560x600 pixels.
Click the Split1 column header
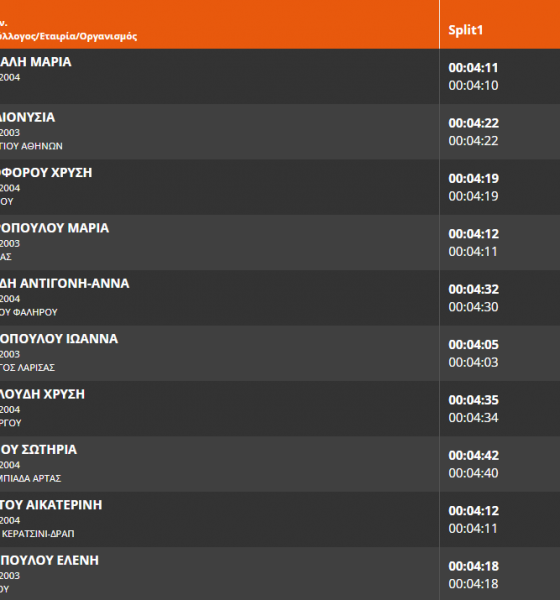[x=465, y=30]
